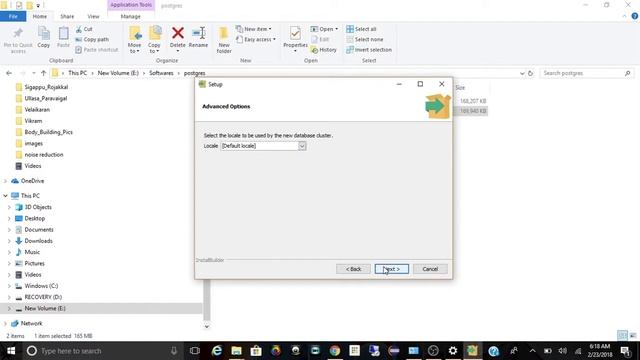Expand the address bar history dropdown

[522, 73]
